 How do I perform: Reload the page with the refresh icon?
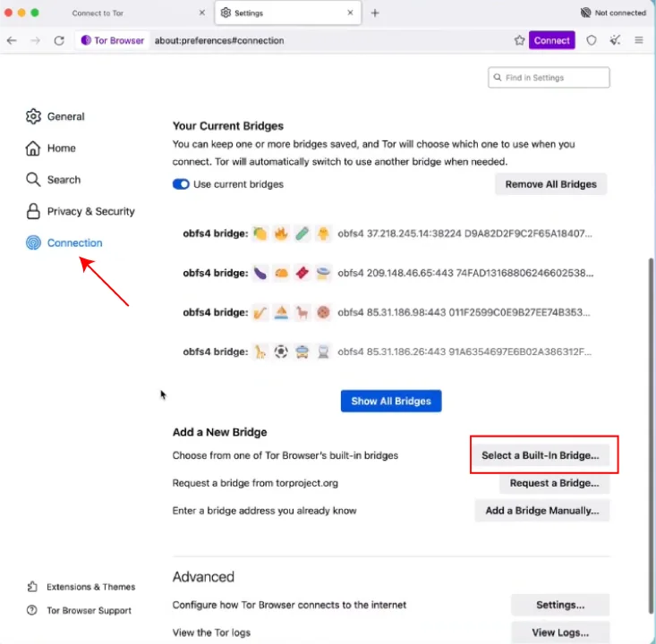tap(59, 40)
